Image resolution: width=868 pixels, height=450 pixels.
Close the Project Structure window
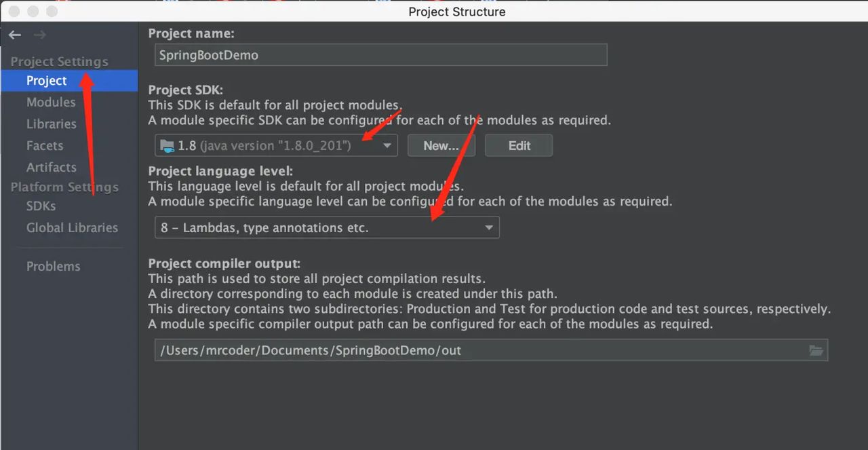(x=14, y=11)
